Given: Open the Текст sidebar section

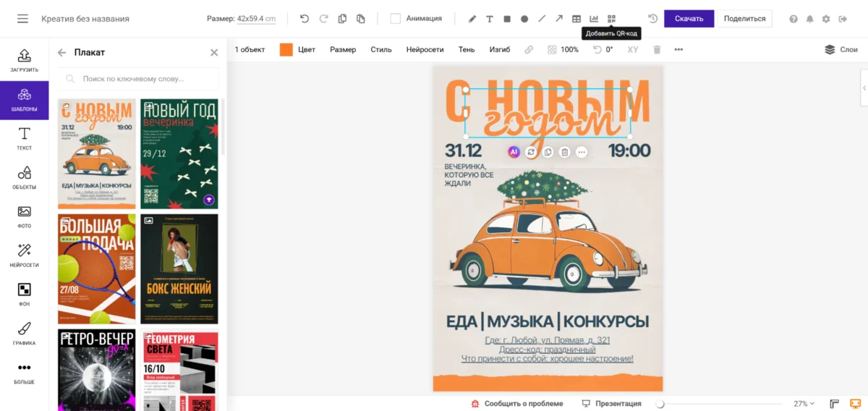Looking at the screenshot, I should point(25,139).
